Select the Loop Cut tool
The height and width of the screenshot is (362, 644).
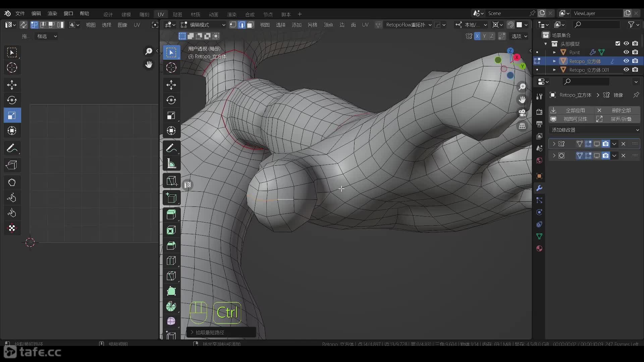(x=171, y=260)
